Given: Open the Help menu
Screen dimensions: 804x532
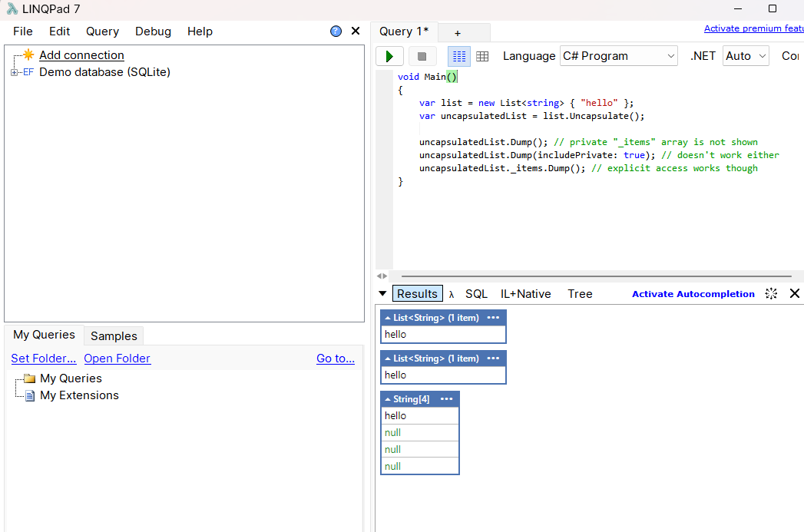Looking at the screenshot, I should (x=200, y=31).
